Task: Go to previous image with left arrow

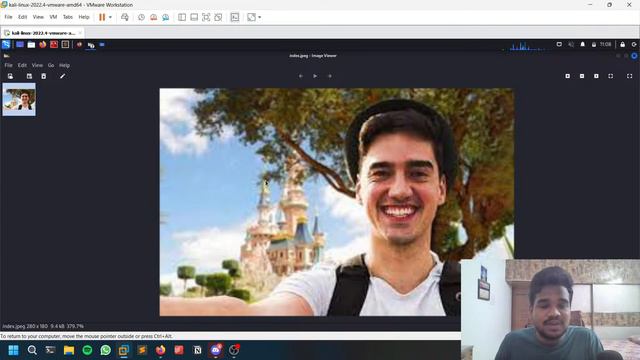Action: pos(301,76)
